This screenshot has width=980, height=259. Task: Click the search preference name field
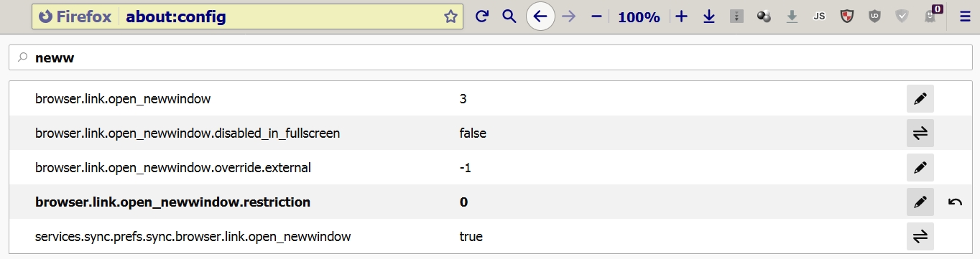[x=490, y=58]
